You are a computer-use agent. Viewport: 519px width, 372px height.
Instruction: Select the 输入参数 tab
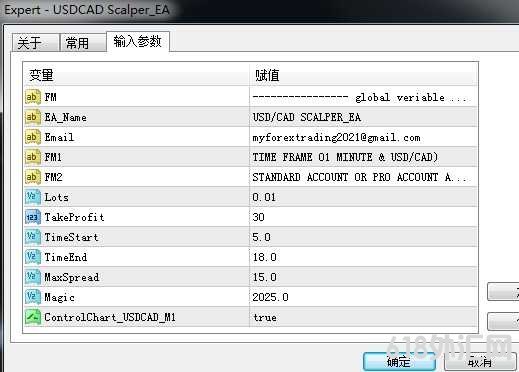(138, 41)
